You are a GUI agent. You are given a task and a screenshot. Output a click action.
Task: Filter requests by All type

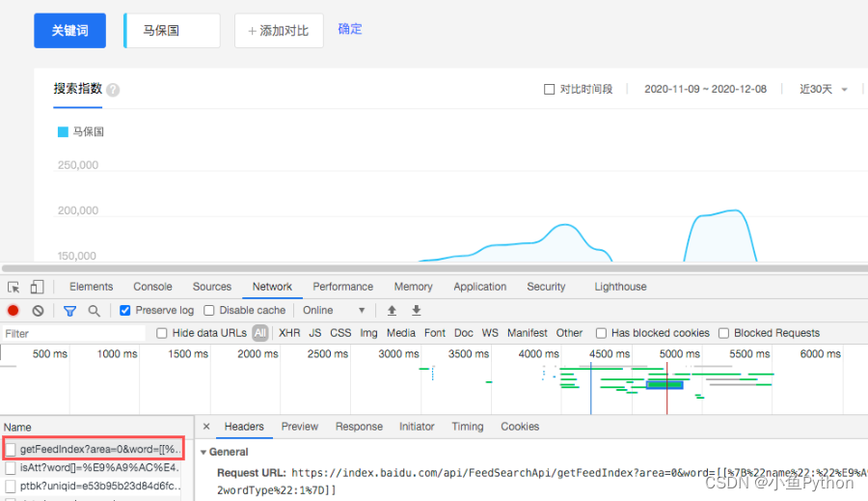click(260, 333)
